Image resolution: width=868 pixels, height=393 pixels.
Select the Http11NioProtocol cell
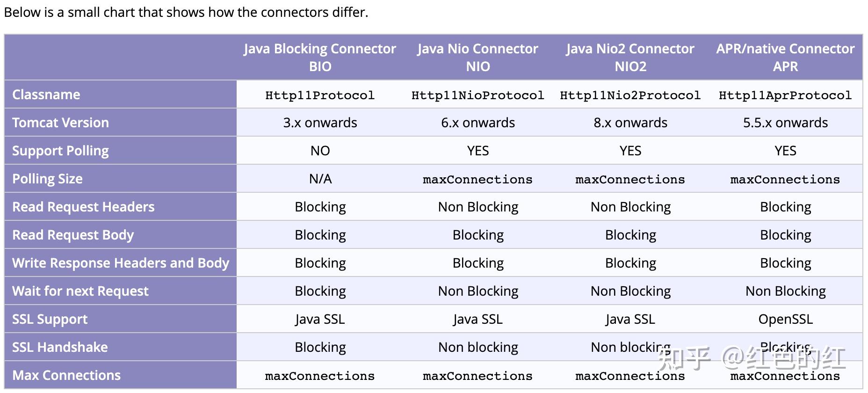477,95
